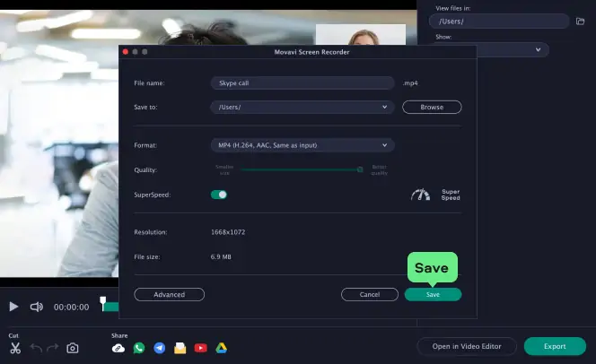Click the 00:00:00 timecode
The width and height of the screenshot is (596, 364).
point(72,307)
